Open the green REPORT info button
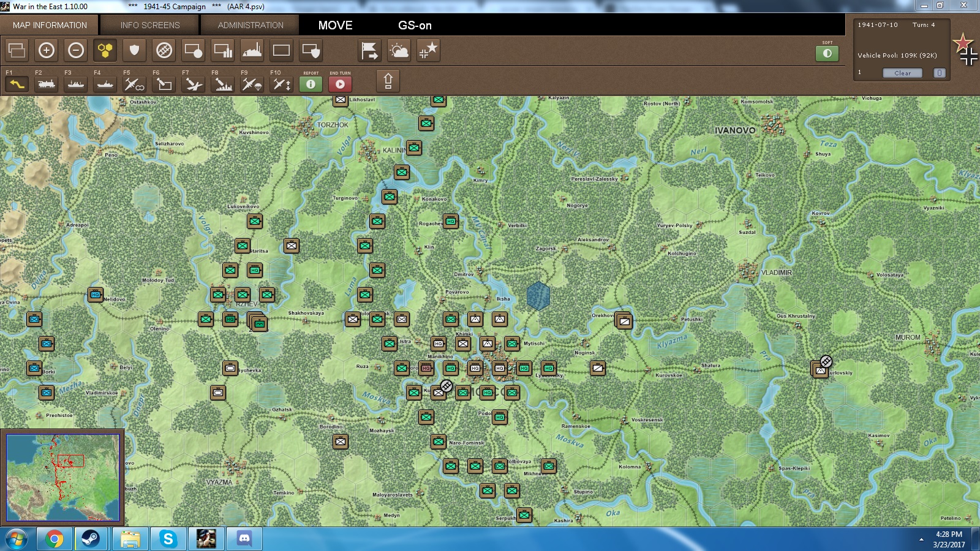The height and width of the screenshot is (551, 980). [x=311, y=84]
